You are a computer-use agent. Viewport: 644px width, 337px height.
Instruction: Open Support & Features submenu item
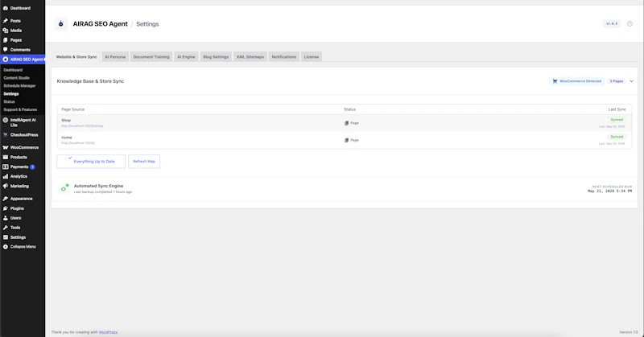[20, 109]
